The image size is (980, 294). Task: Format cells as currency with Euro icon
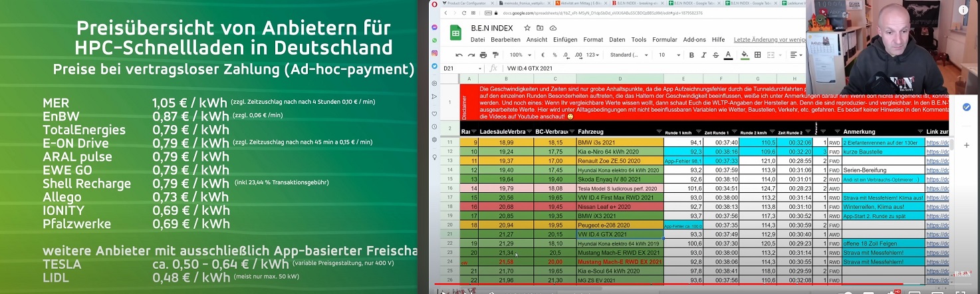coord(543,55)
